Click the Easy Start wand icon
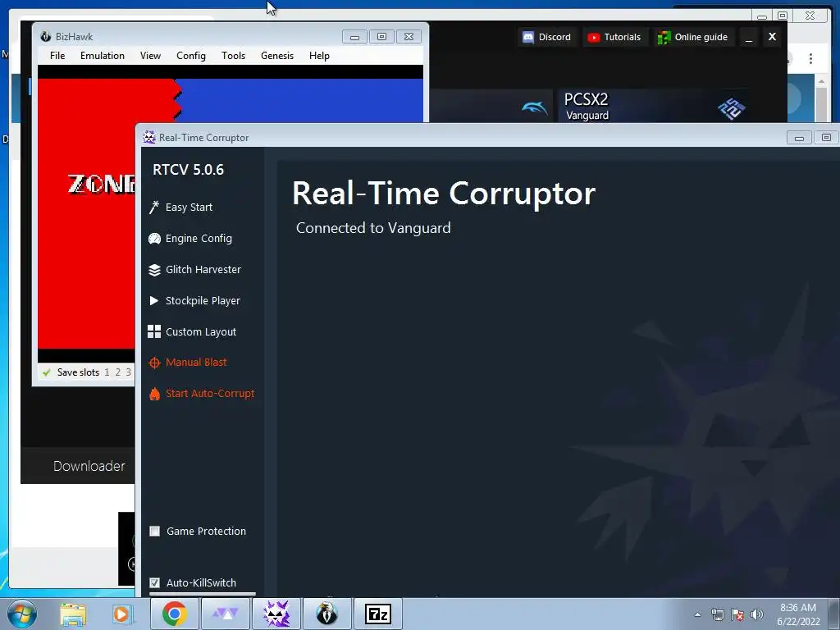The image size is (840, 630). (x=154, y=208)
